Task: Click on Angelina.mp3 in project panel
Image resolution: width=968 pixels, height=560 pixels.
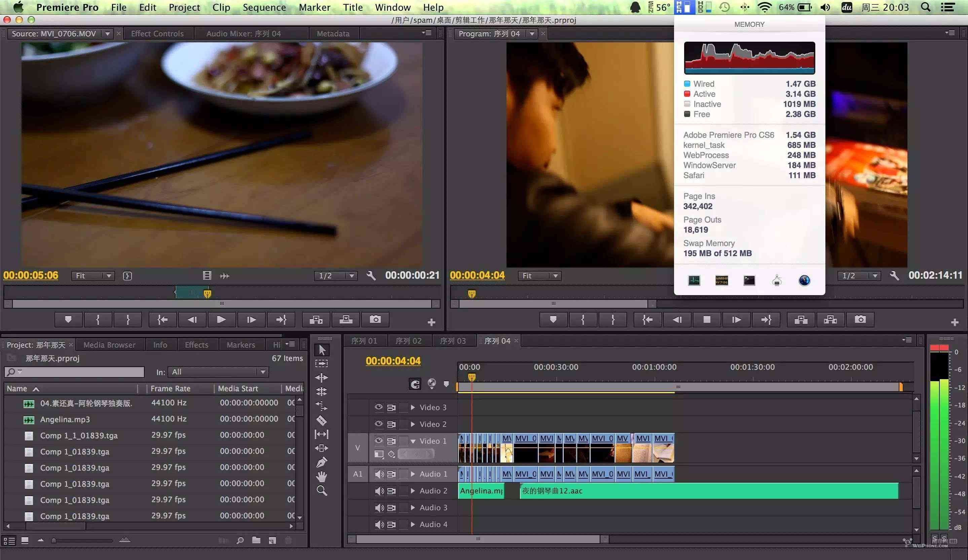Action: [65, 419]
